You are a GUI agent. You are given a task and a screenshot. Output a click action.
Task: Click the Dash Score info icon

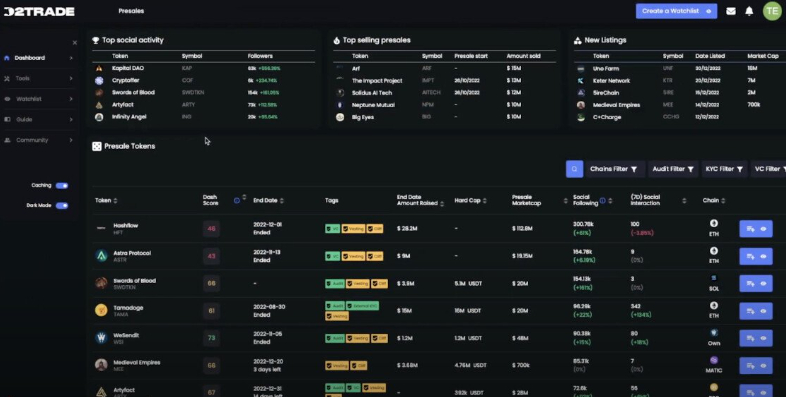tap(237, 201)
